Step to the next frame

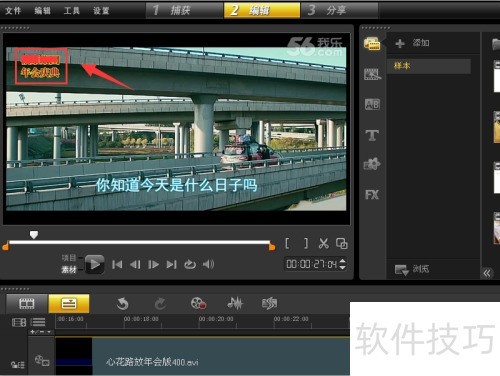click(153, 265)
